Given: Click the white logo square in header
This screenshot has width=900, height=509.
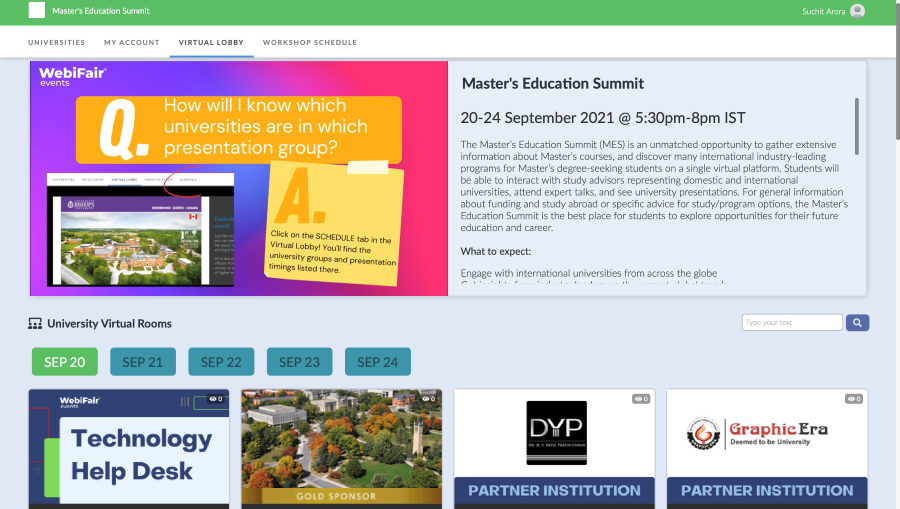Looking at the screenshot, I should pyautogui.click(x=37, y=10).
